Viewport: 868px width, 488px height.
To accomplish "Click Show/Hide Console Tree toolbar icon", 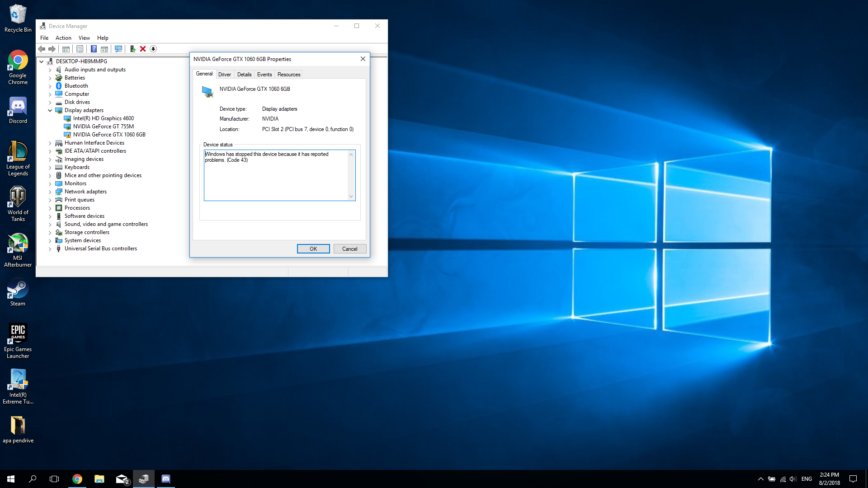I will (66, 49).
